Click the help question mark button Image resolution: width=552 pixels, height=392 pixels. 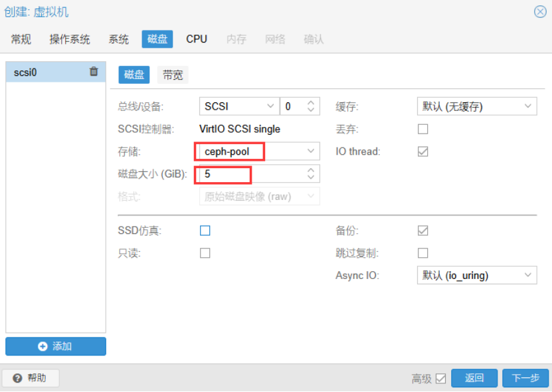coord(31,378)
